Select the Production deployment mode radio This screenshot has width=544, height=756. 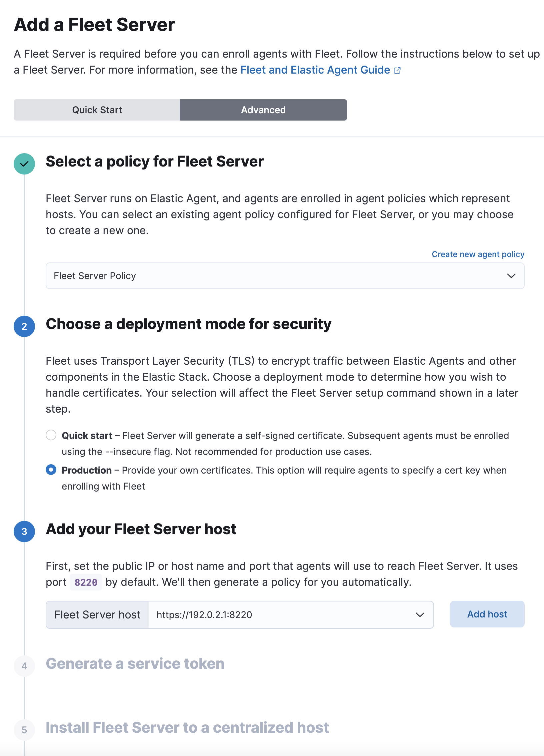pos(51,470)
